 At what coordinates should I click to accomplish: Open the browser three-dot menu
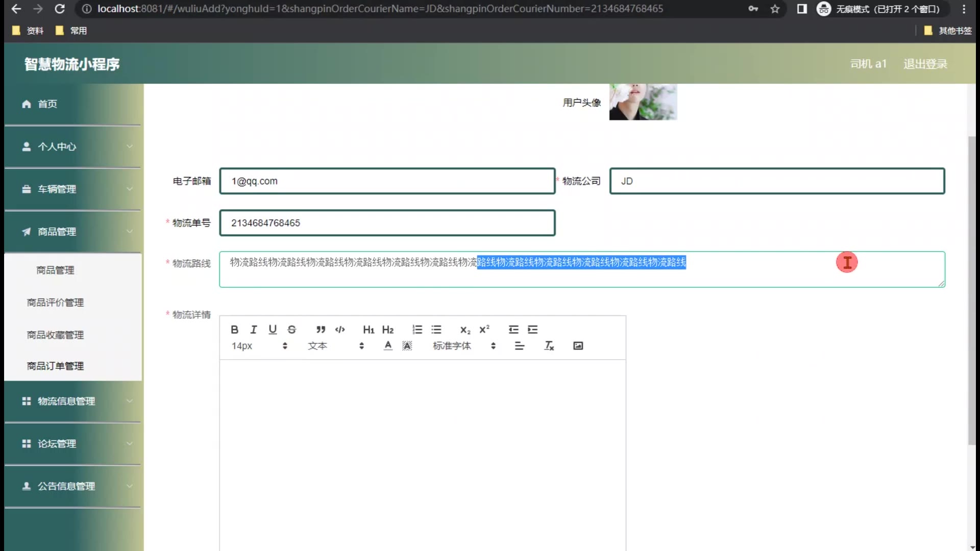(964, 9)
